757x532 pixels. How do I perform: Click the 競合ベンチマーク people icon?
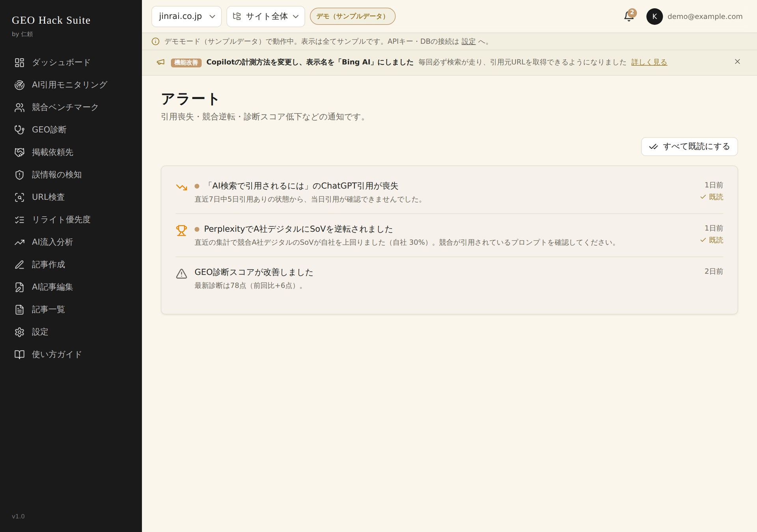click(19, 108)
